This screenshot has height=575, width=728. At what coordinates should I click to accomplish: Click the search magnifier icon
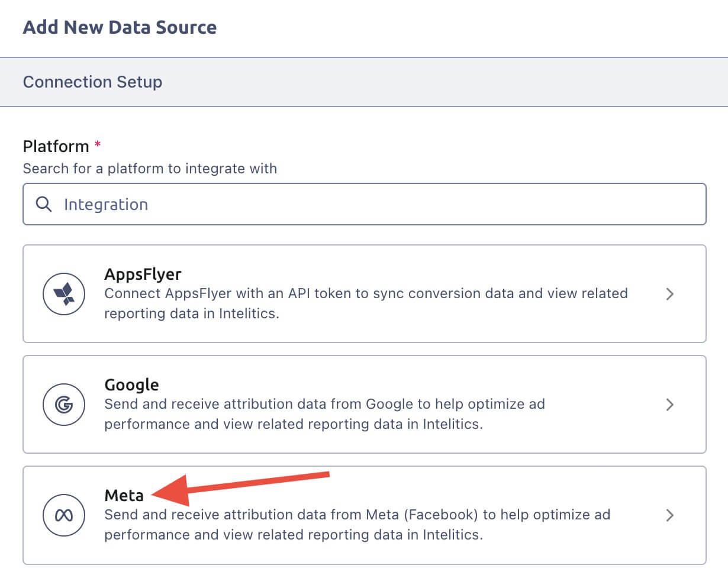[x=43, y=204]
